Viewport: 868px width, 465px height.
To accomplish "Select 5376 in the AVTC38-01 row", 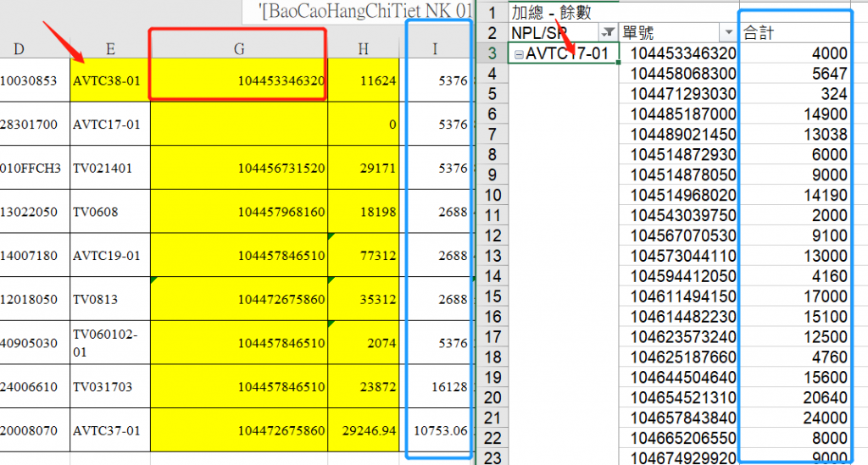I will point(435,80).
